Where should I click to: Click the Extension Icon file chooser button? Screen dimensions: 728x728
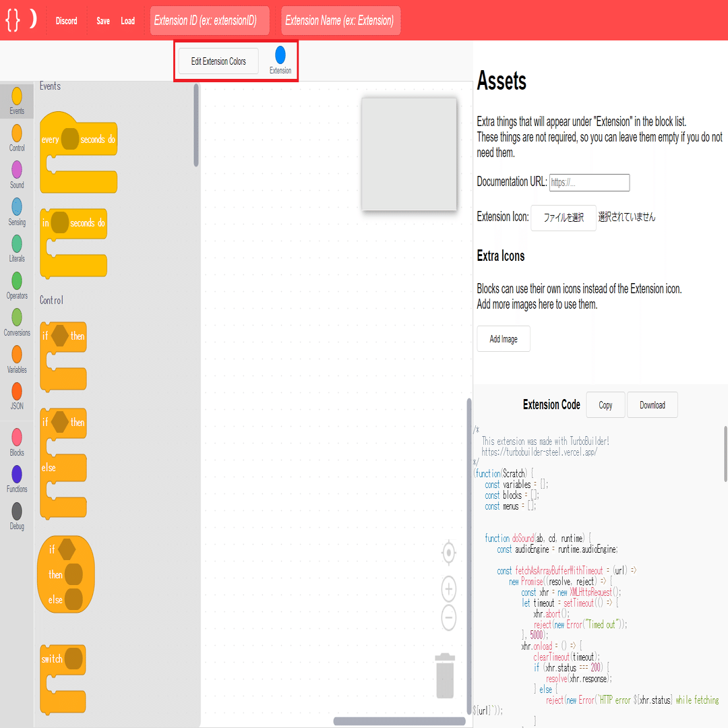(563, 217)
